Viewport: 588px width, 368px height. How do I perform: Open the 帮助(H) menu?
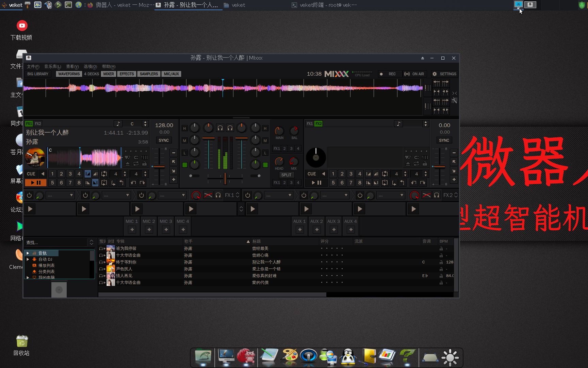(x=109, y=66)
